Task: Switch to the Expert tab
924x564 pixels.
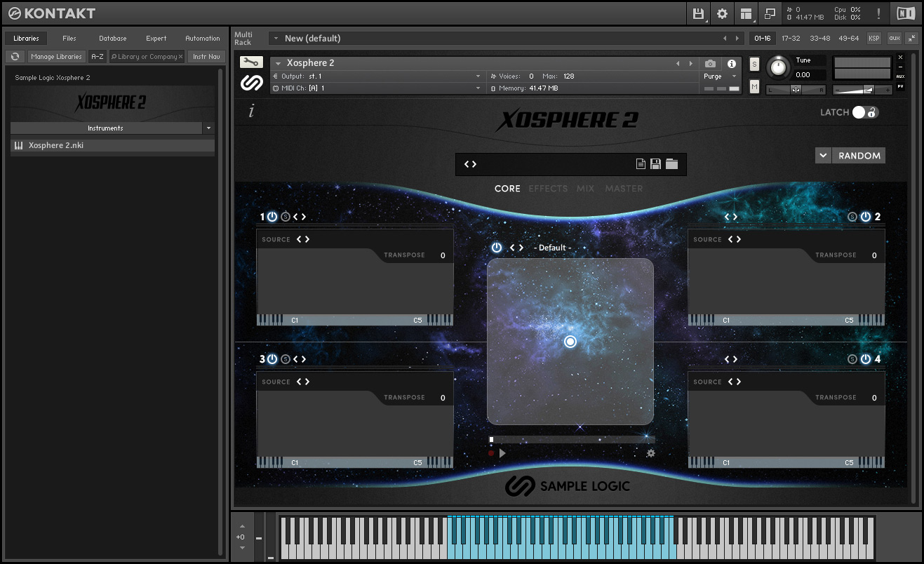Action: [x=156, y=39]
